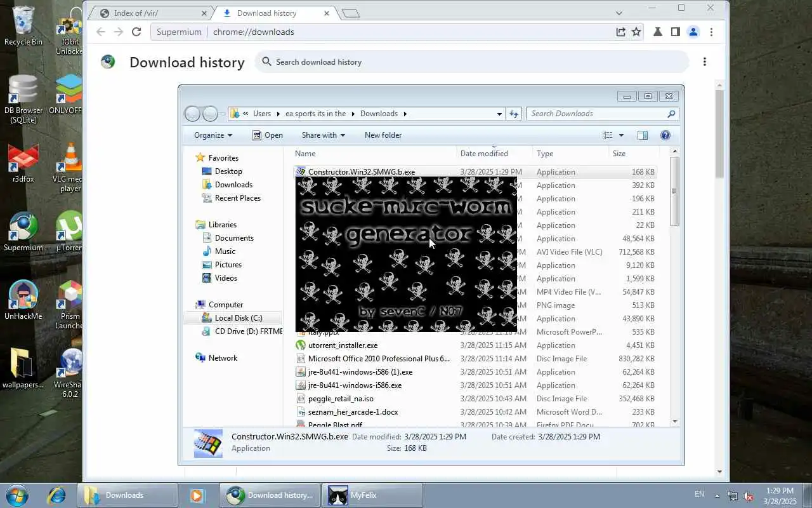Click the refresh button beside address path
Image resolution: width=812 pixels, height=508 pixels.
(514, 114)
